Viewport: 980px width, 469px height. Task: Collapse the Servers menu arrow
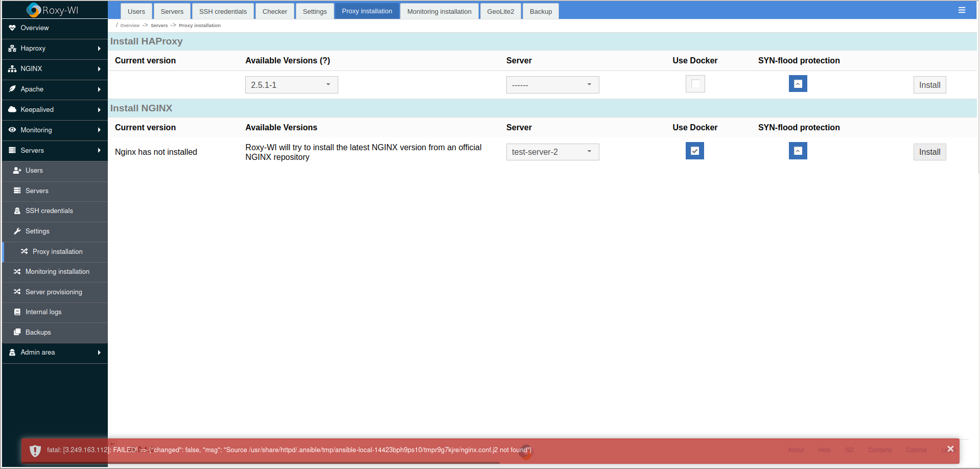(99, 150)
